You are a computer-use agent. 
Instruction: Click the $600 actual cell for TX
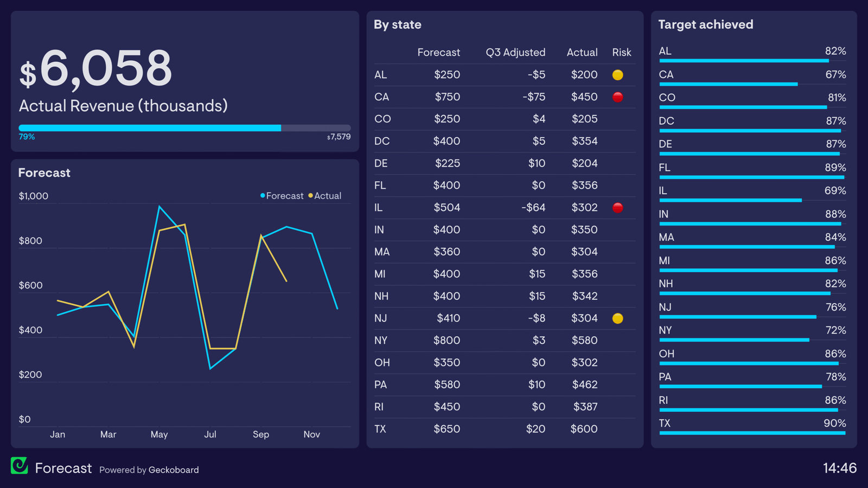pyautogui.click(x=584, y=429)
